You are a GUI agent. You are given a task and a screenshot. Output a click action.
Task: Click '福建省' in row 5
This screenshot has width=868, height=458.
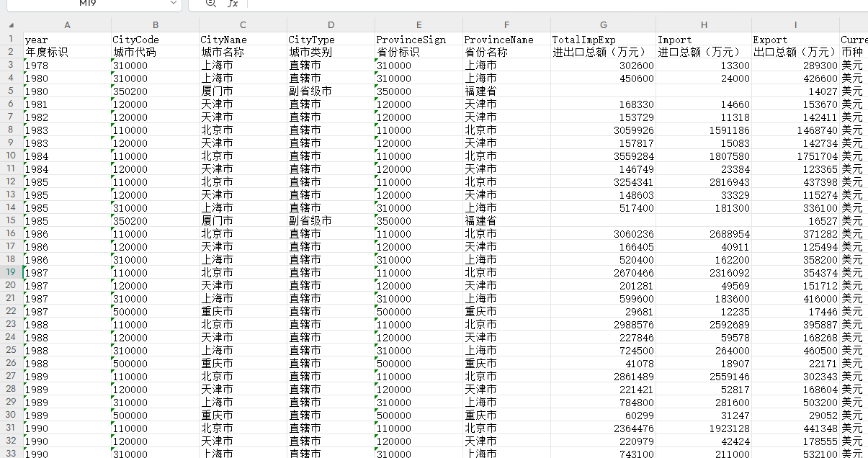click(506, 91)
